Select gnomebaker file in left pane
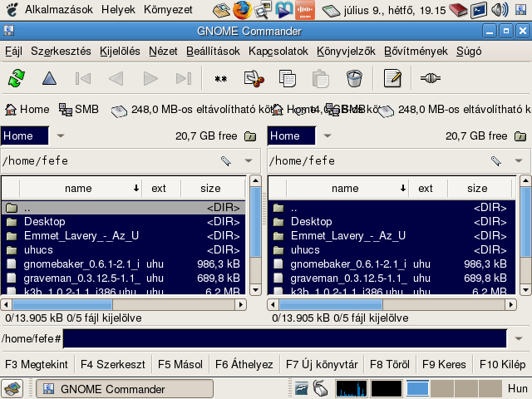This screenshot has height=399, width=532. click(x=124, y=264)
